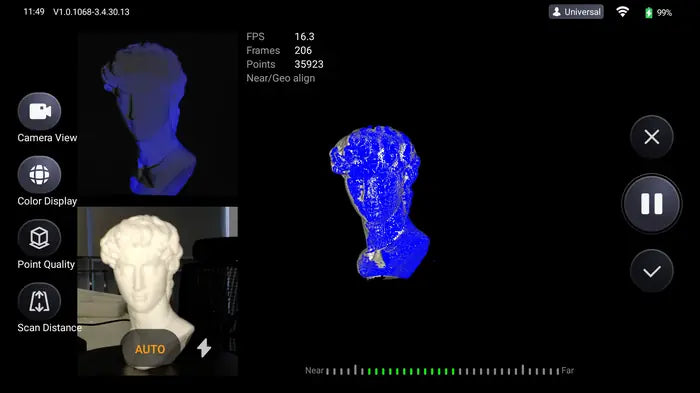Click the Frames count 206
This screenshot has height=393, width=700.
(x=303, y=50)
